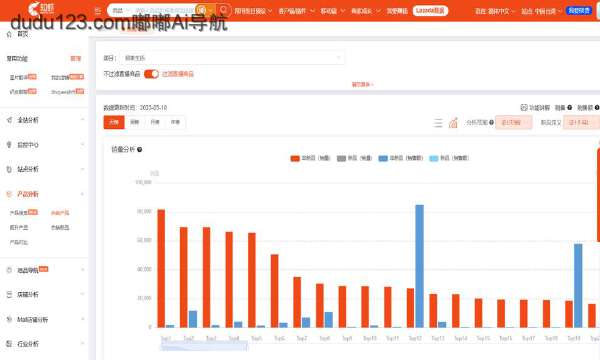This screenshot has height=360, width=600.
Task: Click the collapse-menu hamburger icon beside logo
Action: click(x=98, y=11)
